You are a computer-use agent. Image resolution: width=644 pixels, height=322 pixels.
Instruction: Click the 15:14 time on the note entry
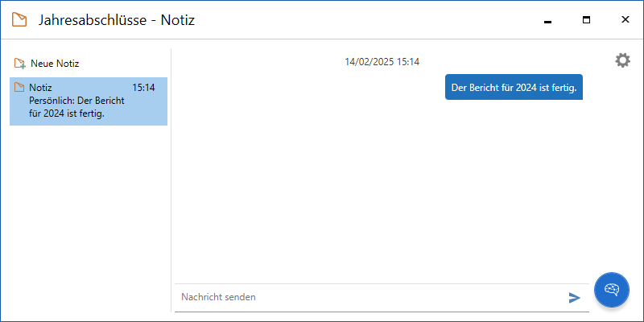click(143, 88)
